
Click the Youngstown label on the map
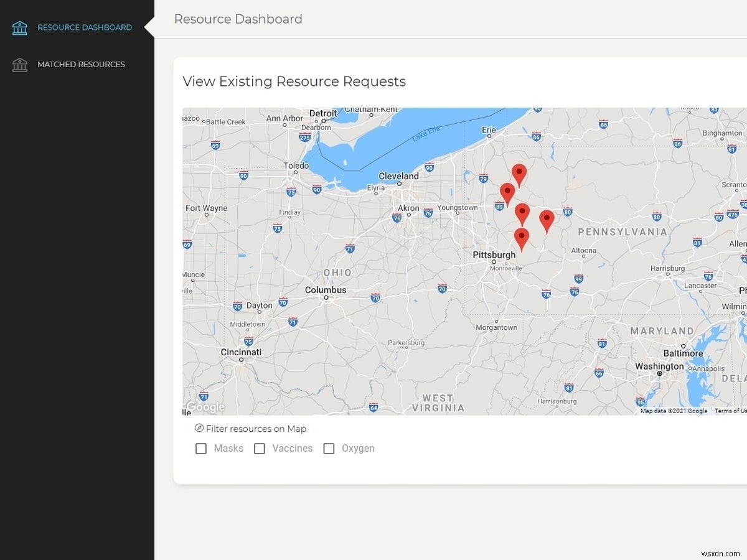pyautogui.click(x=458, y=208)
